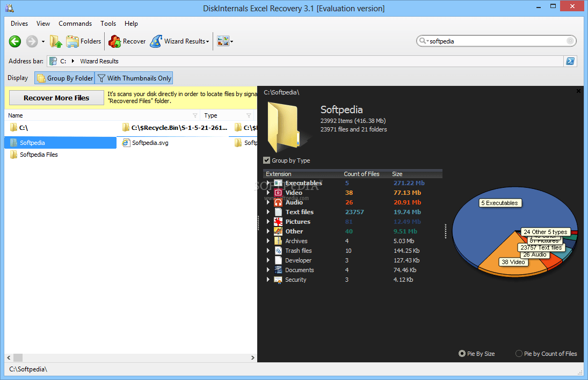Viewport: 588px width, 380px height.
Task: Switch to Group By Folder display
Action: point(64,77)
